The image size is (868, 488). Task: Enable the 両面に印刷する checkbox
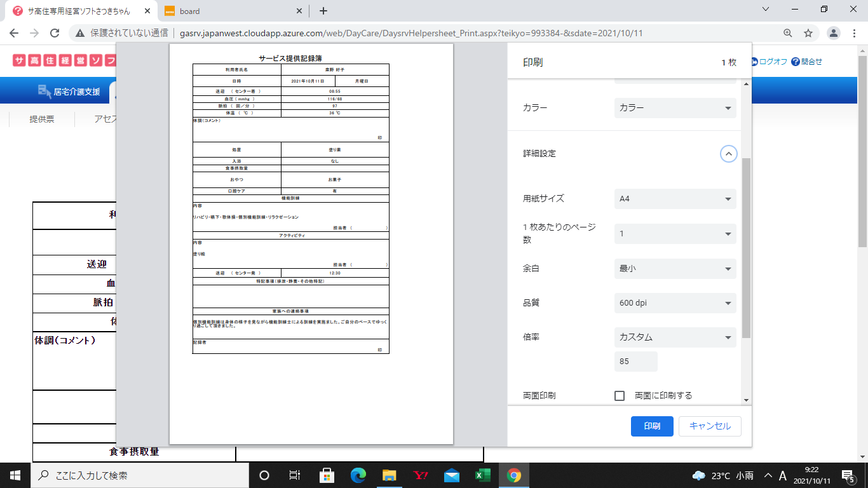620,396
